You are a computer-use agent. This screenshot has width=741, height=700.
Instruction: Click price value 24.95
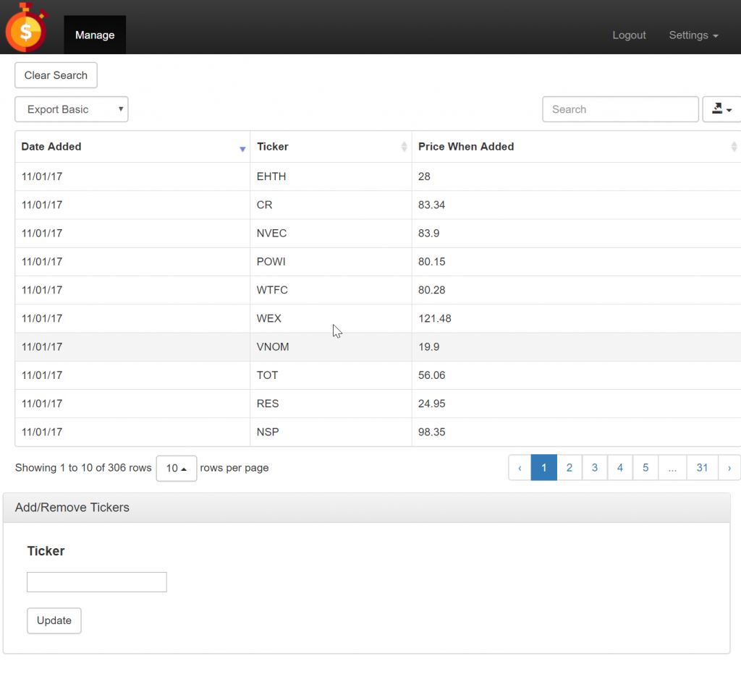[x=431, y=404]
